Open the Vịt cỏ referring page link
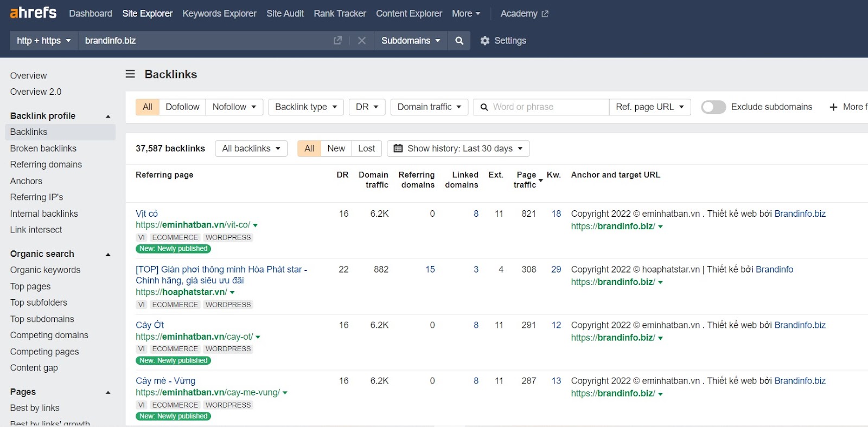The width and height of the screenshot is (868, 427). click(146, 214)
